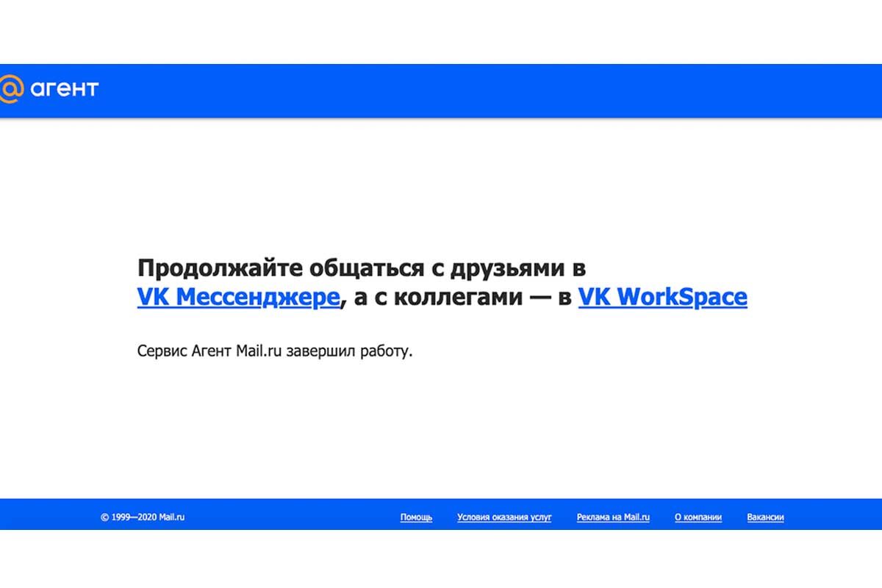Open Условия оказания услуг page
This screenshot has height=588, width=882.
click(x=505, y=517)
